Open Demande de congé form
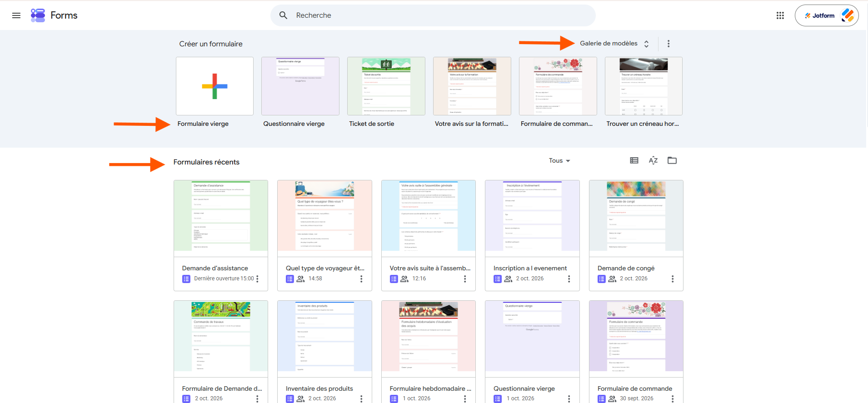868x403 pixels. 636,235
